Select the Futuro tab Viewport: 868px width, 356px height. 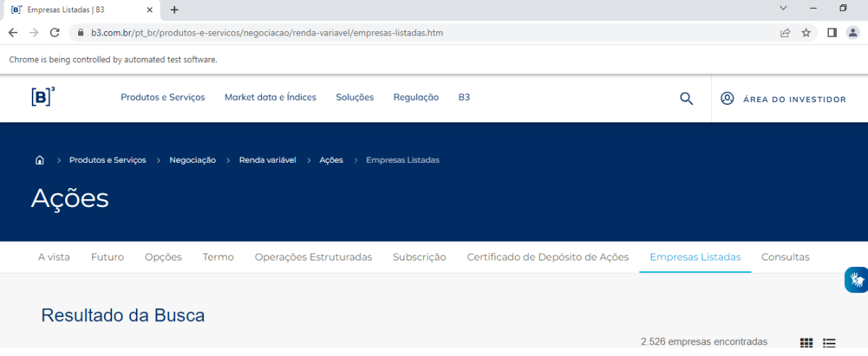[x=108, y=257]
